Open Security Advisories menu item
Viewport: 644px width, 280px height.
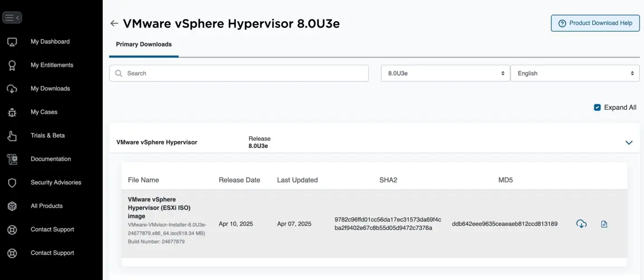(56, 182)
